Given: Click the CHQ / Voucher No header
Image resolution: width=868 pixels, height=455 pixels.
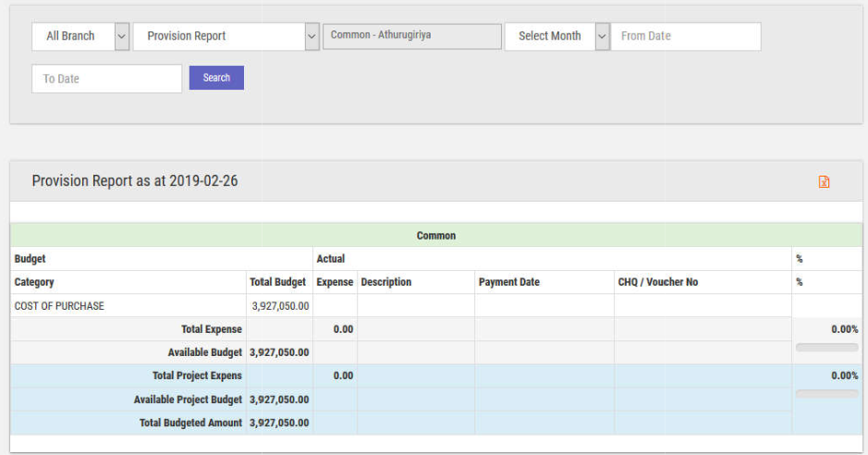Looking at the screenshot, I should coord(657,282).
